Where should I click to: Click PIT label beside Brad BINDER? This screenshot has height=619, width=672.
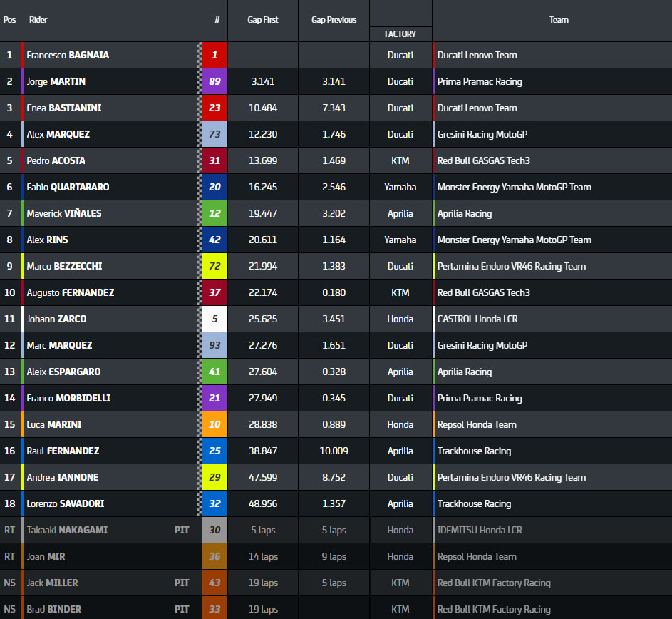(x=182, y=609)
